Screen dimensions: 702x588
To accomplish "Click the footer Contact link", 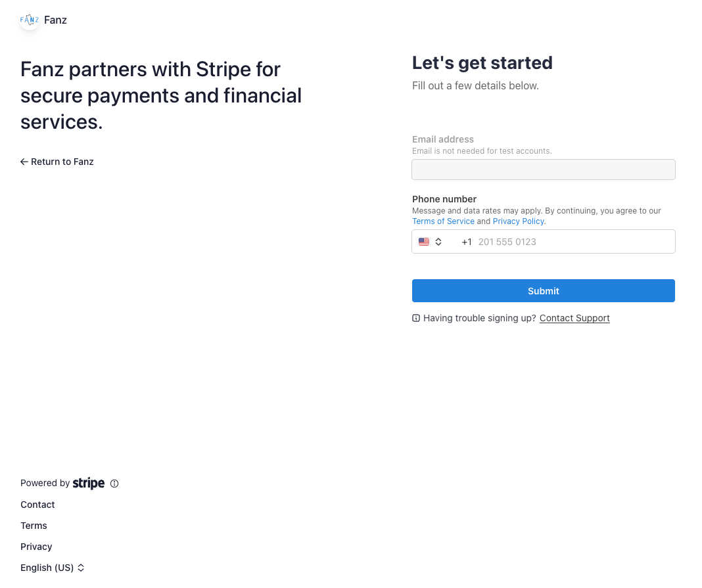I will click(x=37, y=505).
